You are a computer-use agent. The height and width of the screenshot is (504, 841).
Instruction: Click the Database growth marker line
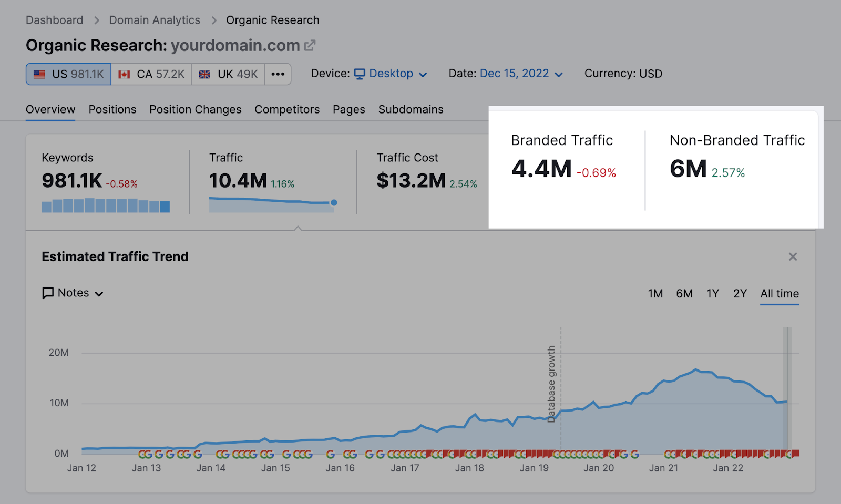coord(561,389)
